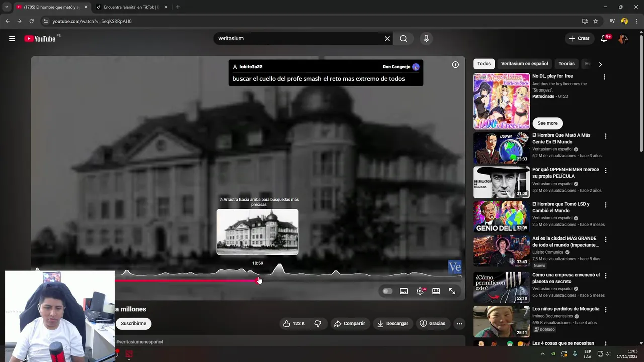Open player settings gear
The width and height of the screenshot is (644, 362).
420,291
